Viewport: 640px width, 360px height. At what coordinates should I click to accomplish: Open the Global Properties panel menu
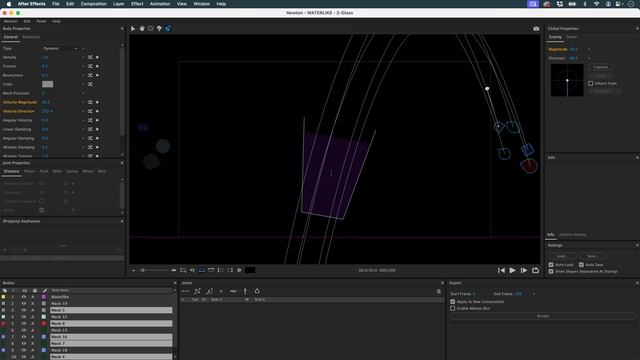tap(637, 29)
